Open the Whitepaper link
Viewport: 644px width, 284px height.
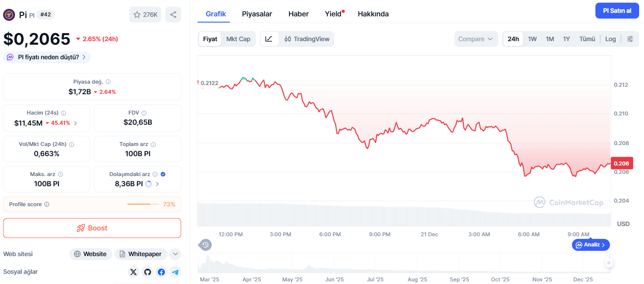pyautogui.click(x=141, y=254)
